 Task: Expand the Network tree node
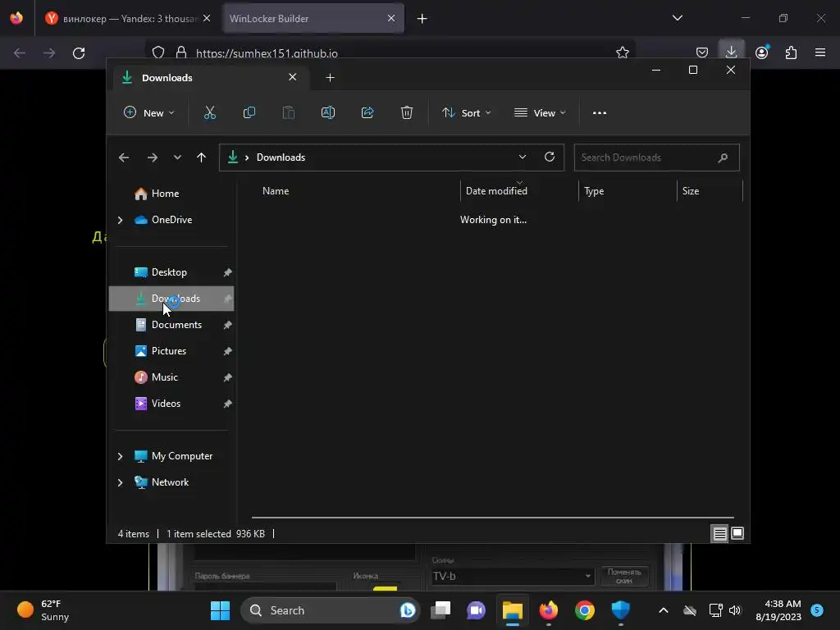point(120,482)
